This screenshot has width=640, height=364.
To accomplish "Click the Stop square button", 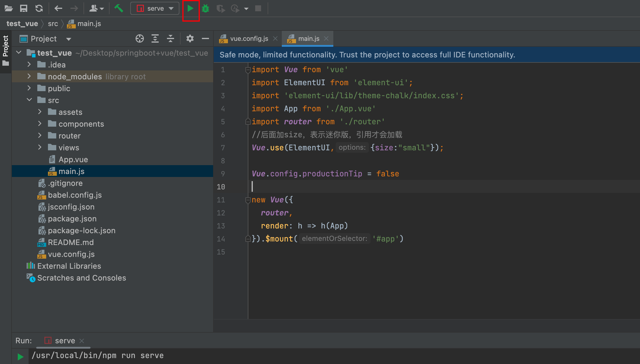I will 258,8.
